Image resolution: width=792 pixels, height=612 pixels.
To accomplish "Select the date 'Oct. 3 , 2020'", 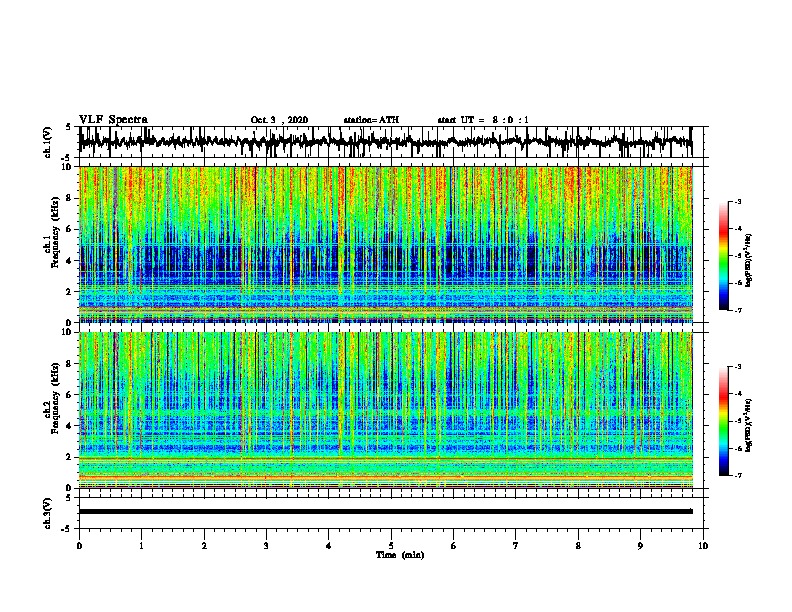I will (279, 120).
